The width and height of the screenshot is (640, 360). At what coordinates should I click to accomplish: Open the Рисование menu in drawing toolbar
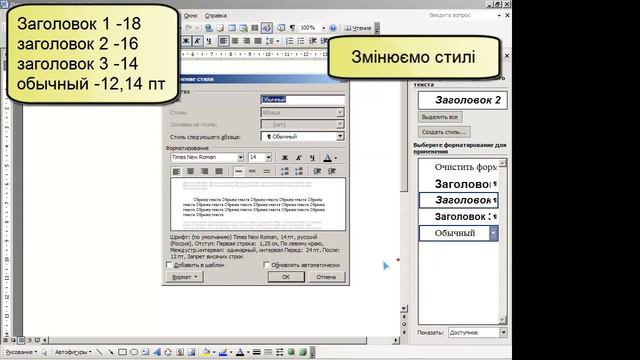21,352
